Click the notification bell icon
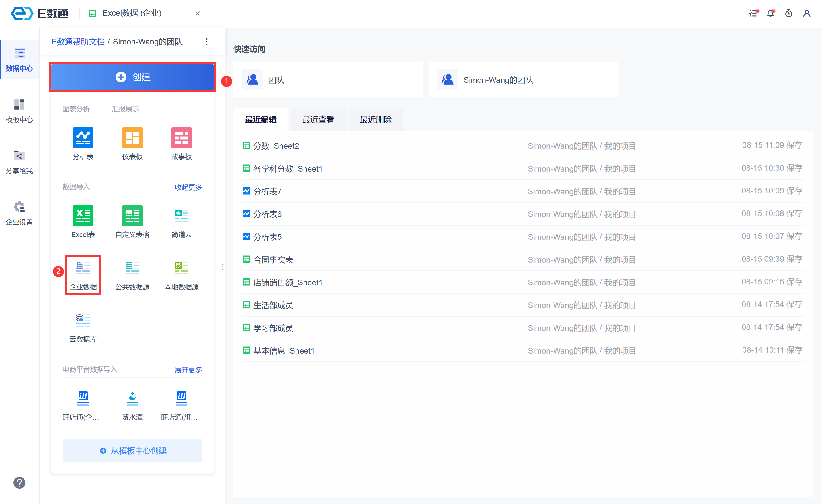The image size is (822, 504). tap(770, 13)
